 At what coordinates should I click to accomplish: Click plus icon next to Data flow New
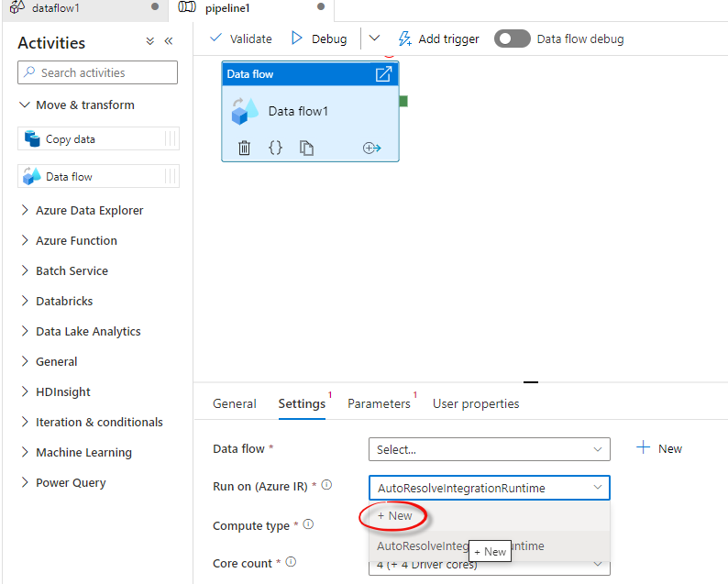pyautogui.click(x=643, y=447)
